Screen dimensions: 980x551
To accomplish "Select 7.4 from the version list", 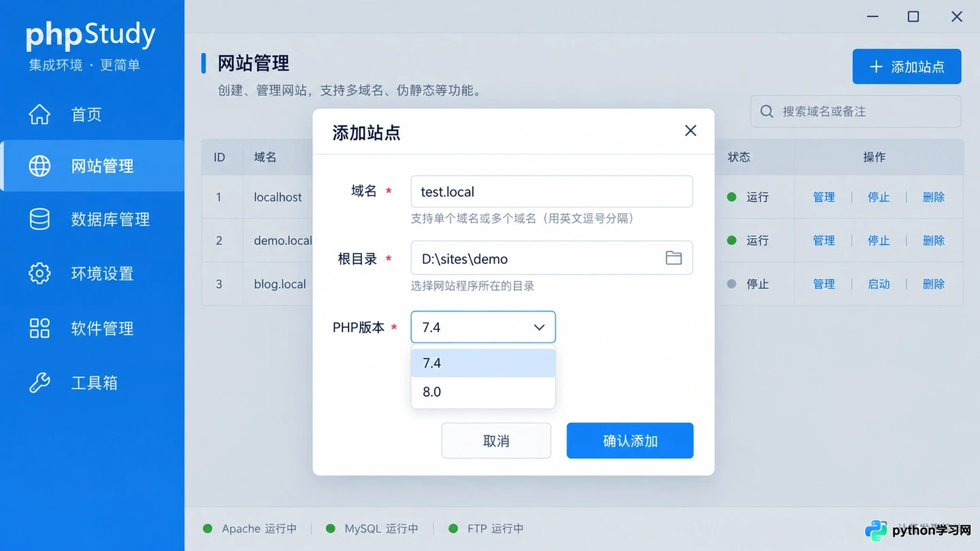I will (483, 363).
